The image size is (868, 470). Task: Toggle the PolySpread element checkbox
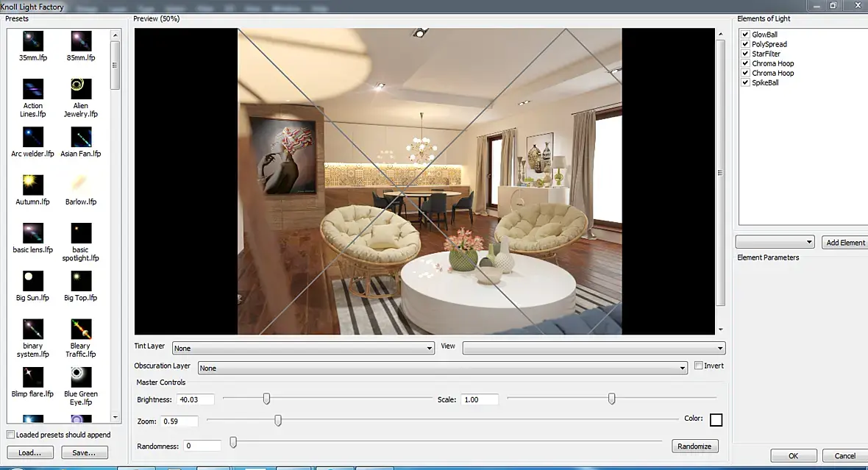tap(745, 43)
